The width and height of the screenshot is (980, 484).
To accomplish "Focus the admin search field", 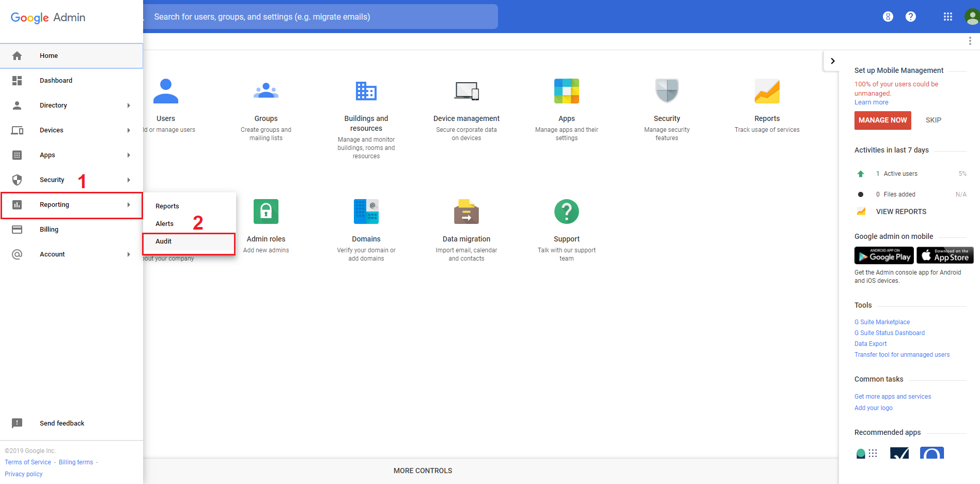I will click(320, 17).
